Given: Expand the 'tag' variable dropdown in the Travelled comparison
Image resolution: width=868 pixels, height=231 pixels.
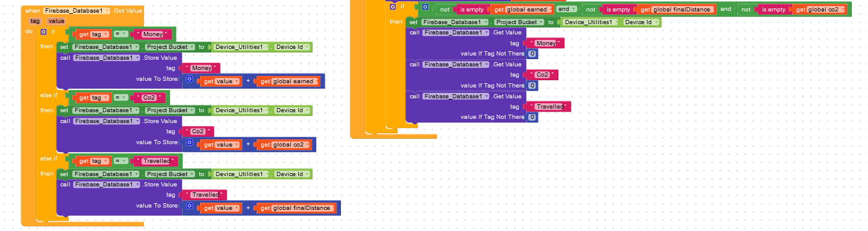Looking at the screenshot, I should pyautogui.click(x=99, y=161).
